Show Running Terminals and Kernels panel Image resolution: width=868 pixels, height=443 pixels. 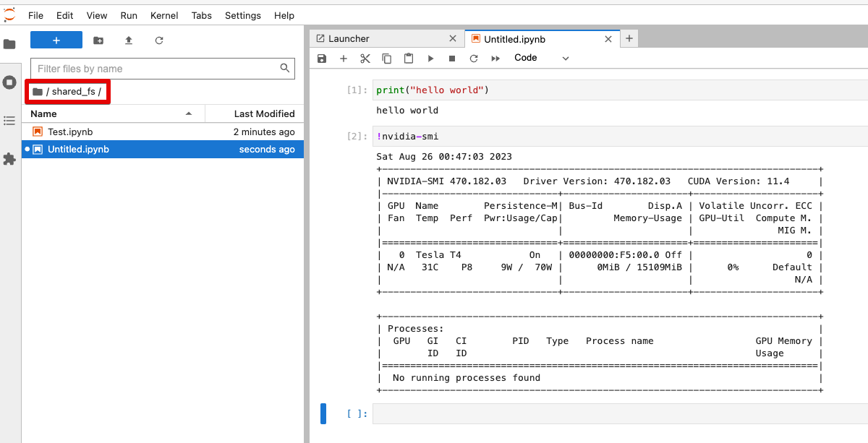pos(9,82)
